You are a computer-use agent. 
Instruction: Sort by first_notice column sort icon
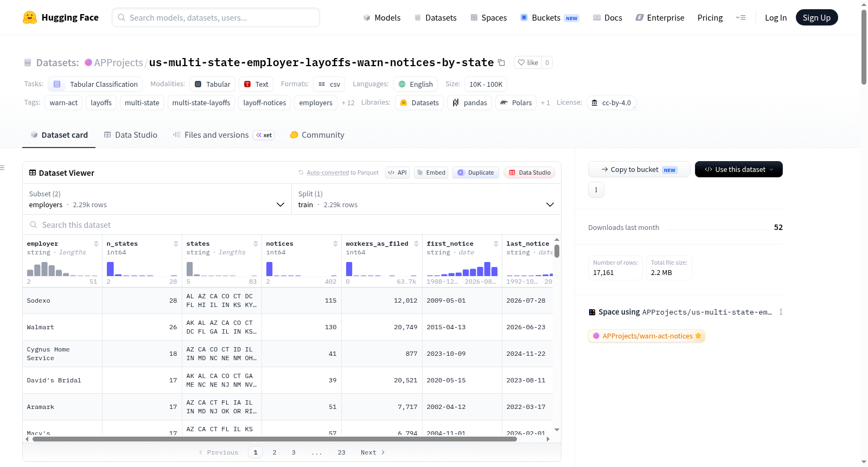[496, 244]
